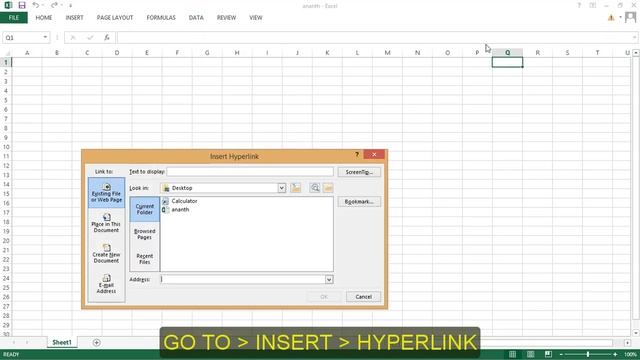The height and width of the screenshot is (360, 640).
Task: Open the DATA ribbon tab
Action: [196, 18]
